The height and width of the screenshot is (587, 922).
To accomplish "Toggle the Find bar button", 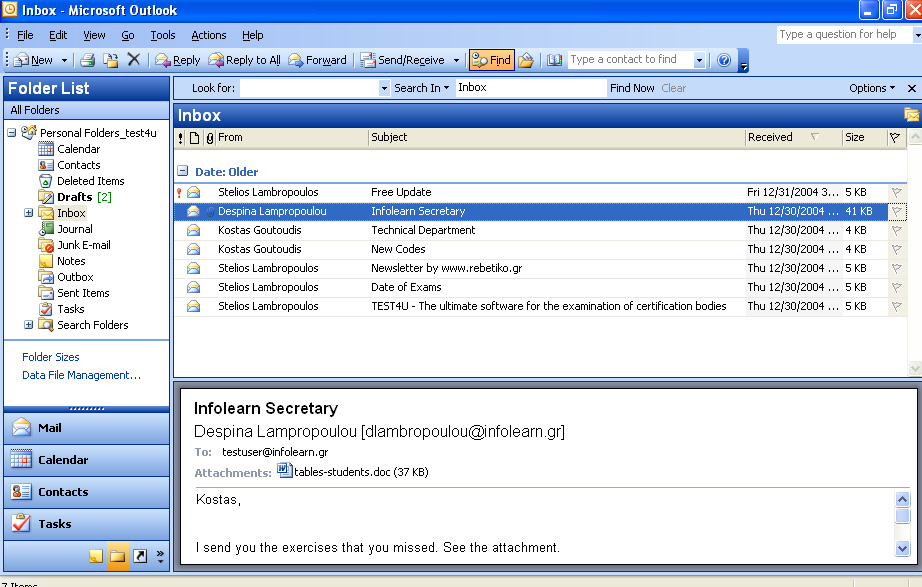I will (492, 59).
